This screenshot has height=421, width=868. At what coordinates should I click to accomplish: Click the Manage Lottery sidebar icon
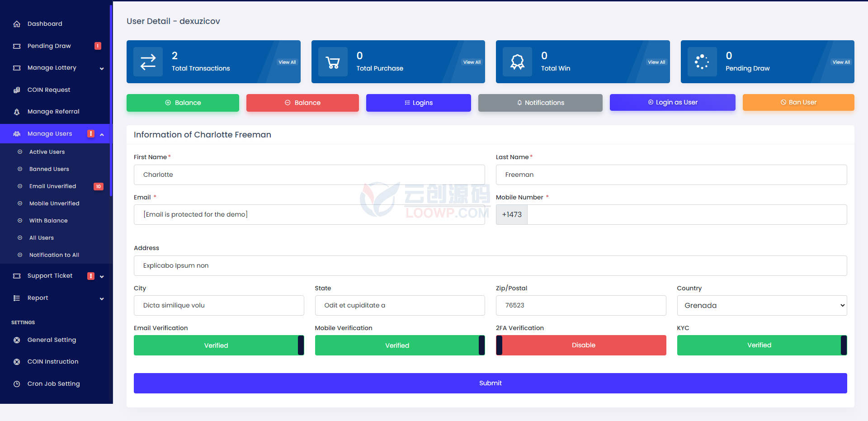coord(17,68)
